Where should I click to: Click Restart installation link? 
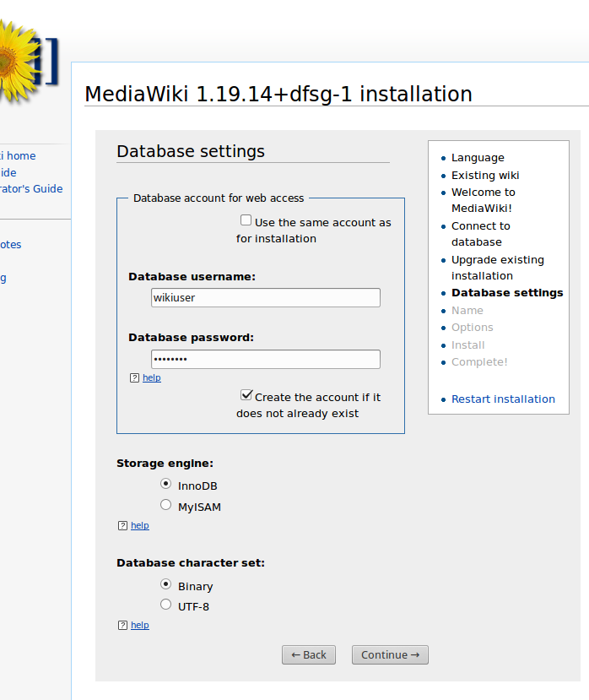pyautogui.click(x=503, y=399)
